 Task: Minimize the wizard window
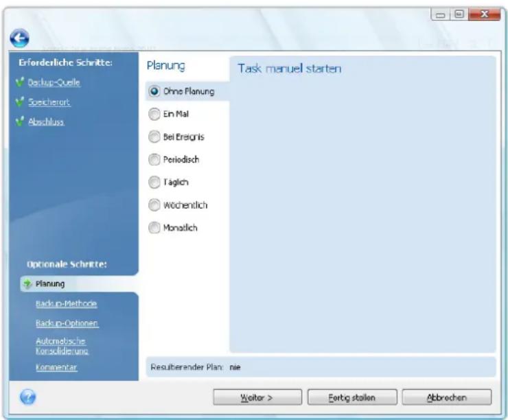tap(440, 14)
